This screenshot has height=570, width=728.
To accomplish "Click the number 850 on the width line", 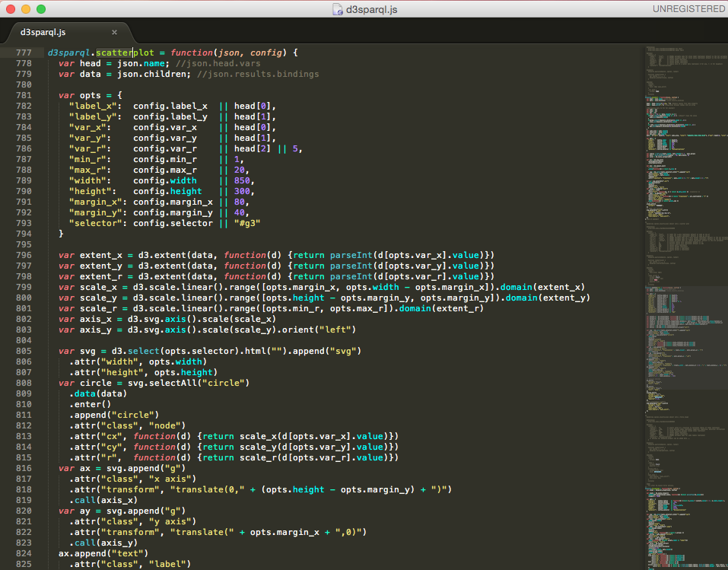I will (242, 180).
